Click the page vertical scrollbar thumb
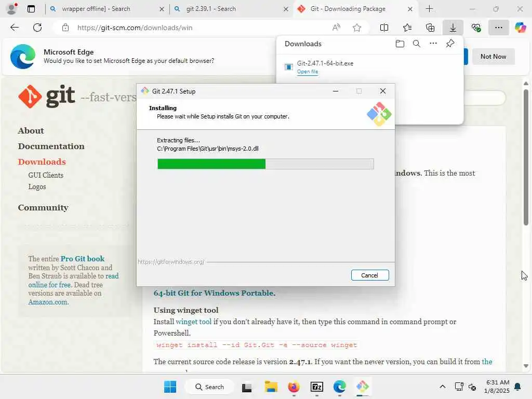The width and height of the screenshot is (532, 399). (x=526, y=157)
